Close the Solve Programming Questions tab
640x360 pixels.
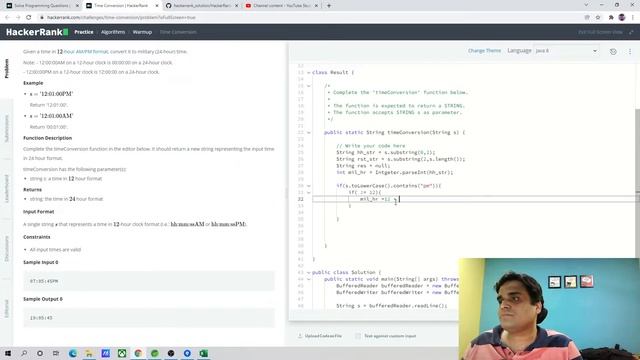77,6
